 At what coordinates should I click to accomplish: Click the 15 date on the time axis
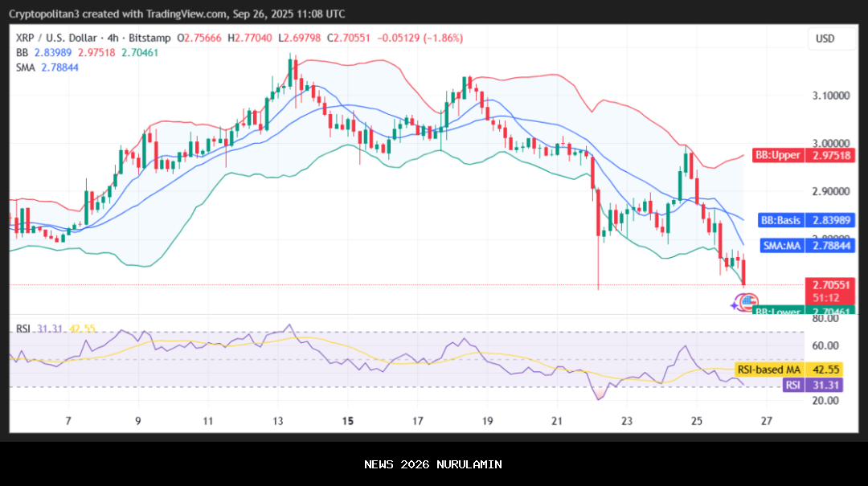pyautogui.click(x=348, y=421)
